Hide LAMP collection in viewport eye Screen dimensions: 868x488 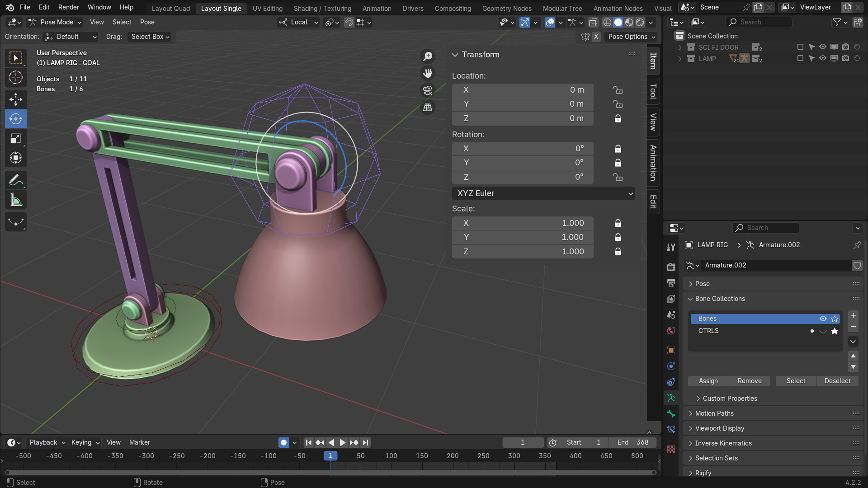click(823, 58)
